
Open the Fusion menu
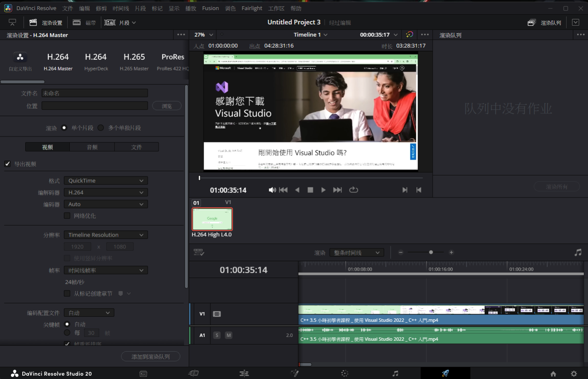(210, 8)
